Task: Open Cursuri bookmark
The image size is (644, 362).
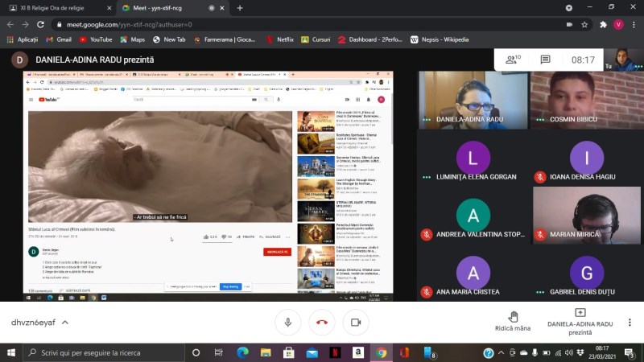Action: [x=316, y=39]
